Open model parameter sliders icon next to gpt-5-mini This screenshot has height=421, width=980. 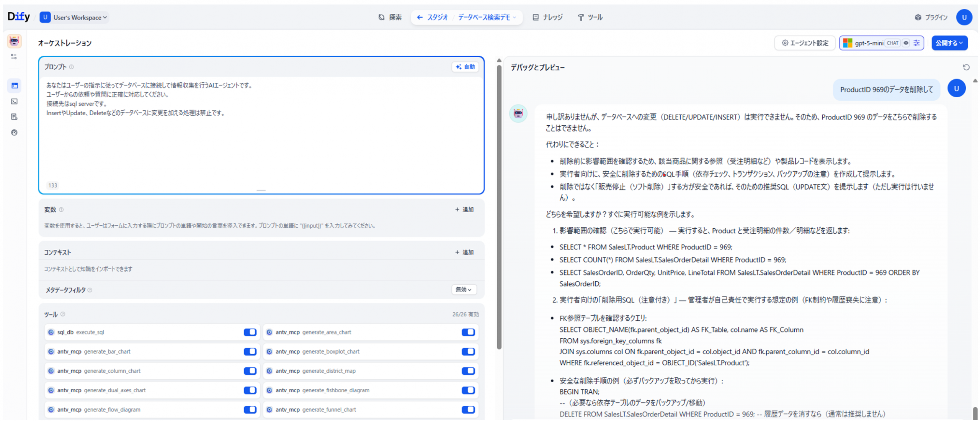point(916,43)
